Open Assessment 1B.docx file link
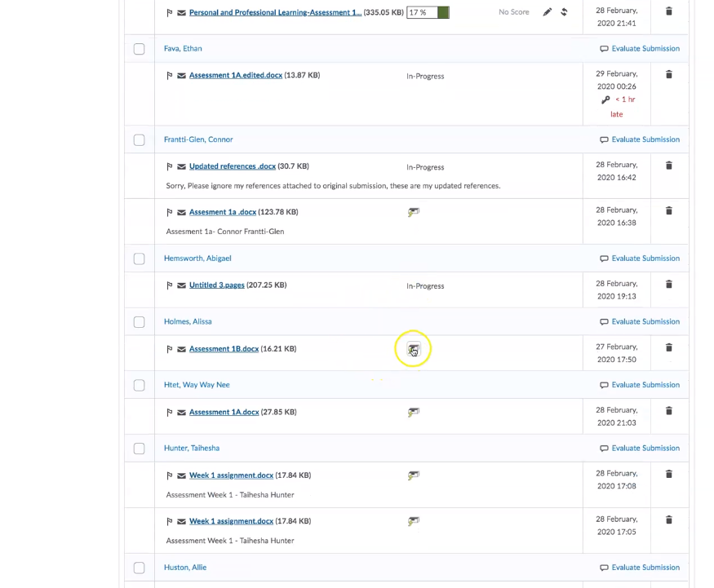The width and height of the screenshot is (714, 588). (x=224, y=348)
